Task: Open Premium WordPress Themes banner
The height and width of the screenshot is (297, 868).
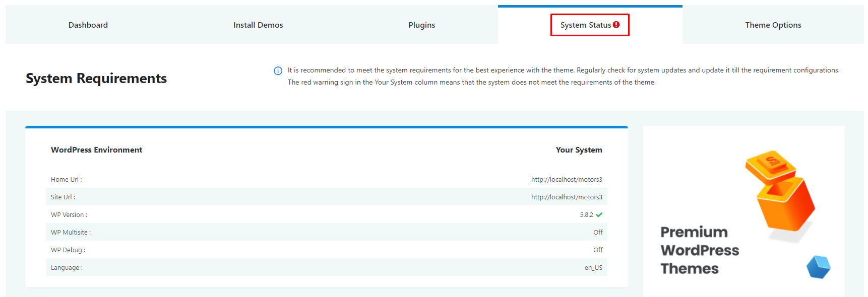Action: pos(743,211)
